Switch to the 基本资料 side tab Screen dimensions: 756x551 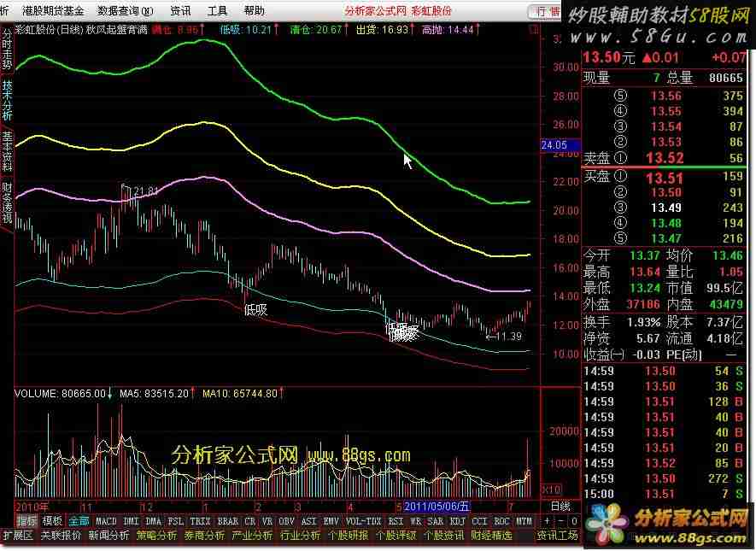[7, 151]
